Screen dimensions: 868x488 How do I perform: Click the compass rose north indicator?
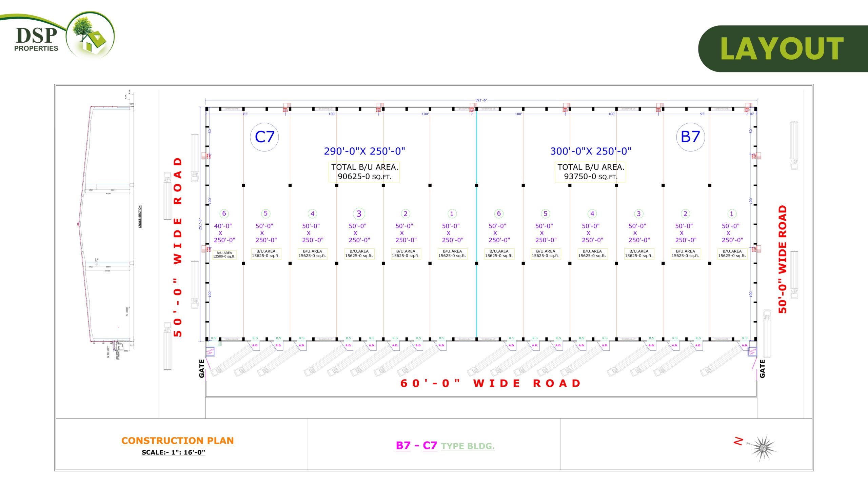point(763,447)
